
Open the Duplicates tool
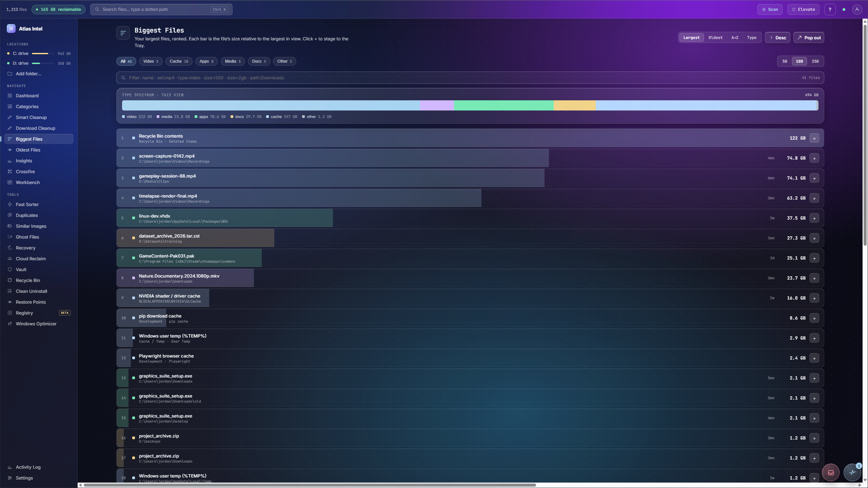click(x=39, y=215)
